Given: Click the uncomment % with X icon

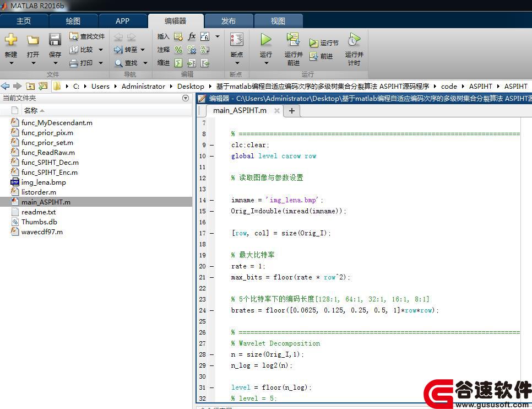Looking at the screenshot, I should (192, 50).
